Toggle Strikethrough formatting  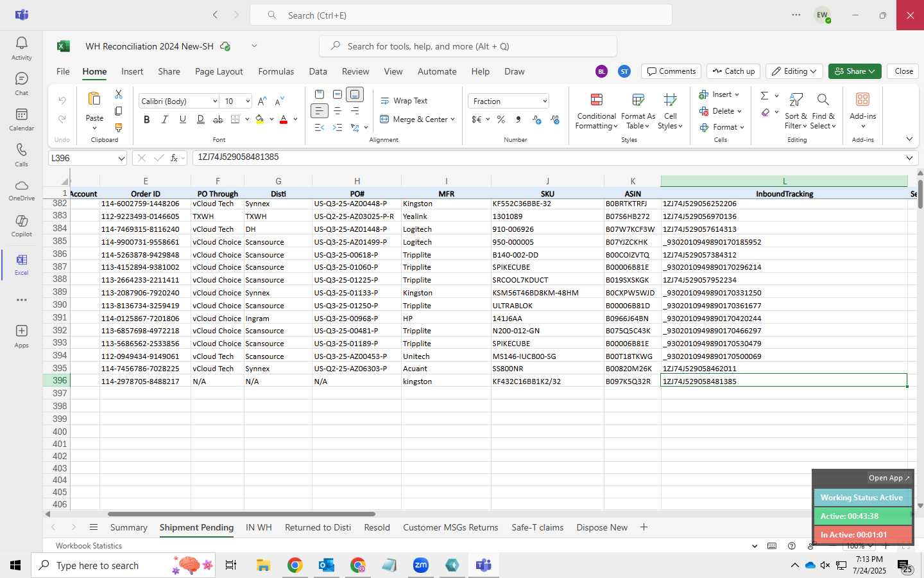218,119
